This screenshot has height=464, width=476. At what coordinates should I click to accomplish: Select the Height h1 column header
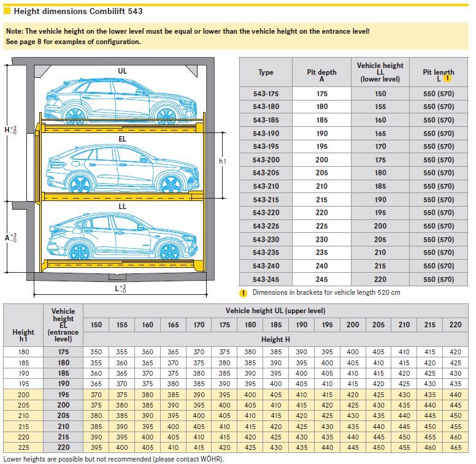pos(23,336)
